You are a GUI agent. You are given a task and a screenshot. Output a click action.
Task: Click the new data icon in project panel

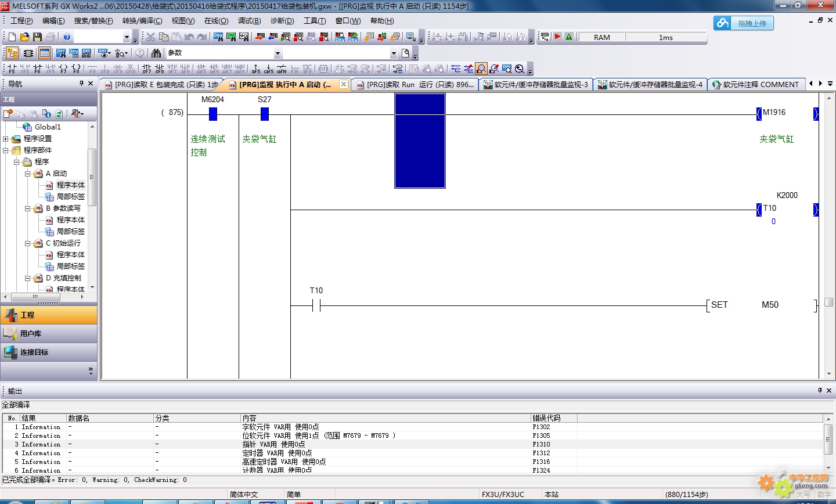(x=8, y=114)
